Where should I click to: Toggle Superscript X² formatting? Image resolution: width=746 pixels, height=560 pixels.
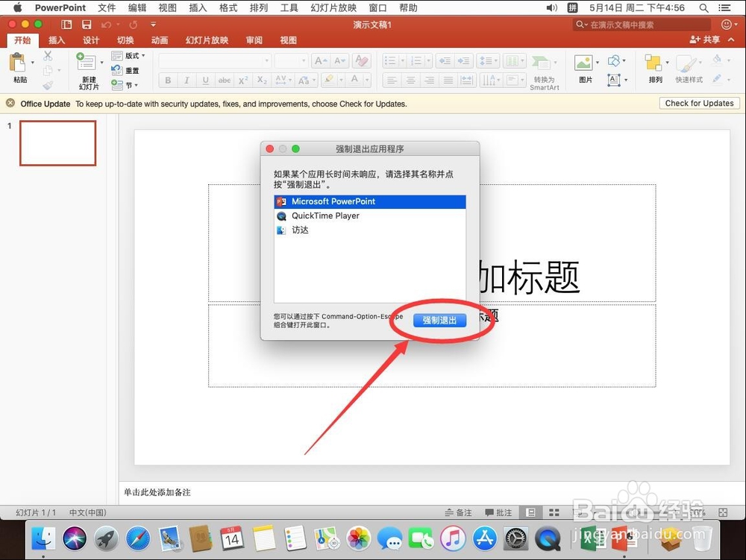point(243,81)
